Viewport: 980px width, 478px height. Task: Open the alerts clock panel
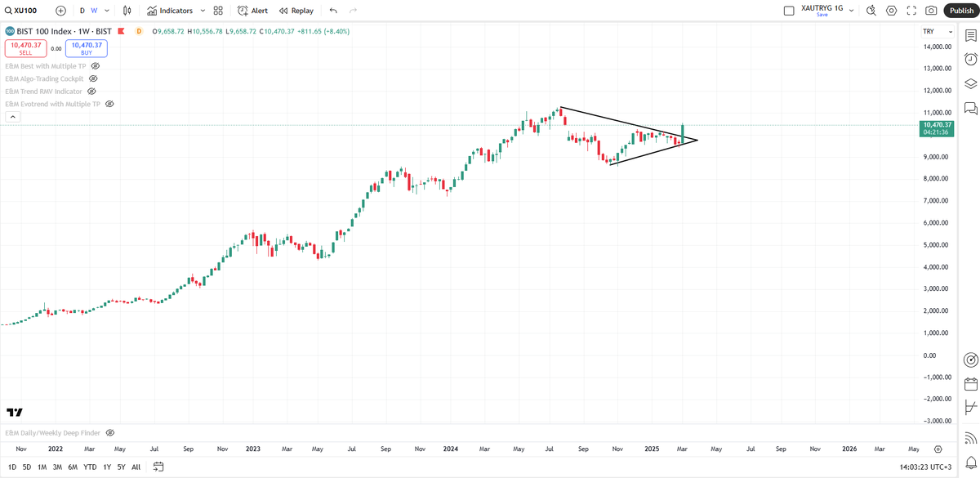coord(971,59)
